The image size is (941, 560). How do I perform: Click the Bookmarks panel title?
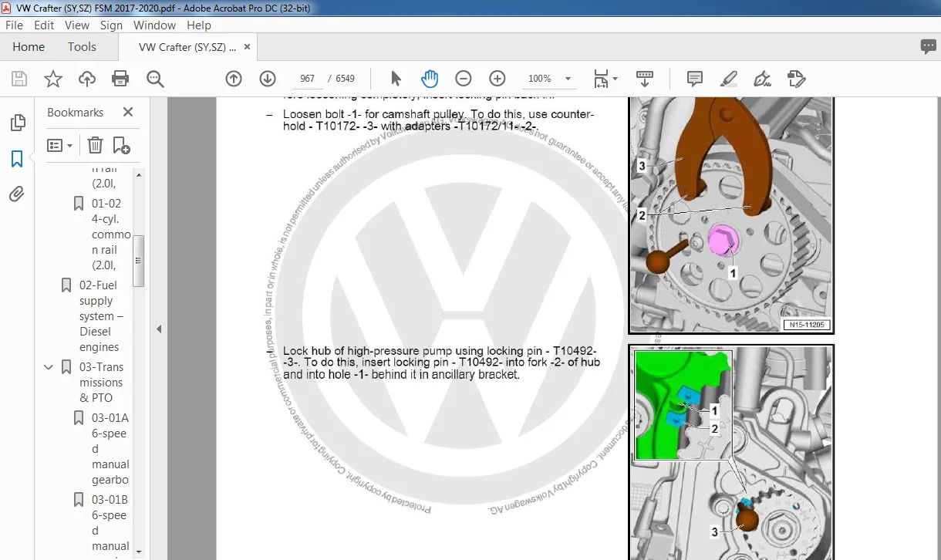click(x=75, y=113)
